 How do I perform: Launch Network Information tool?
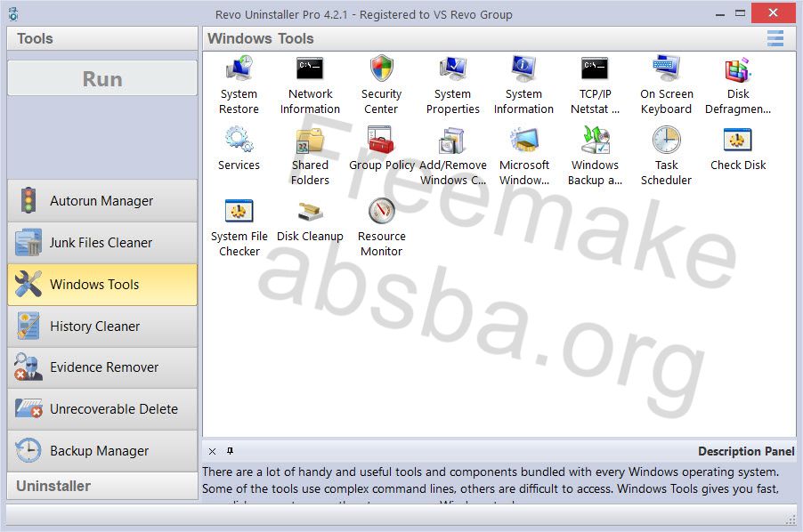click(x=310, y=85)
